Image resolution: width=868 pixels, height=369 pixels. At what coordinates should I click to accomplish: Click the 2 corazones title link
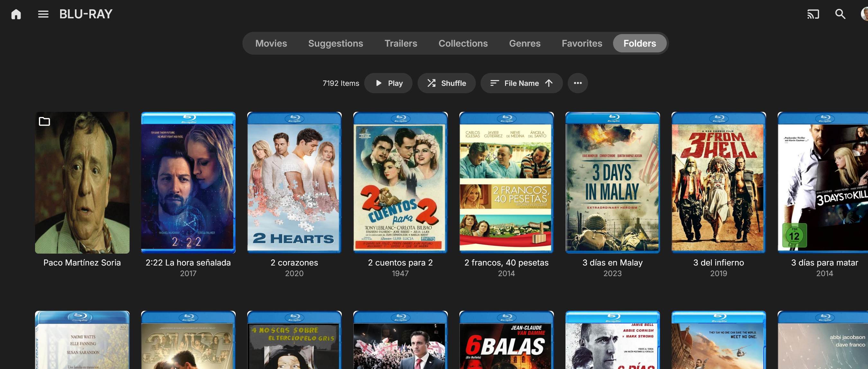point(294,263)
